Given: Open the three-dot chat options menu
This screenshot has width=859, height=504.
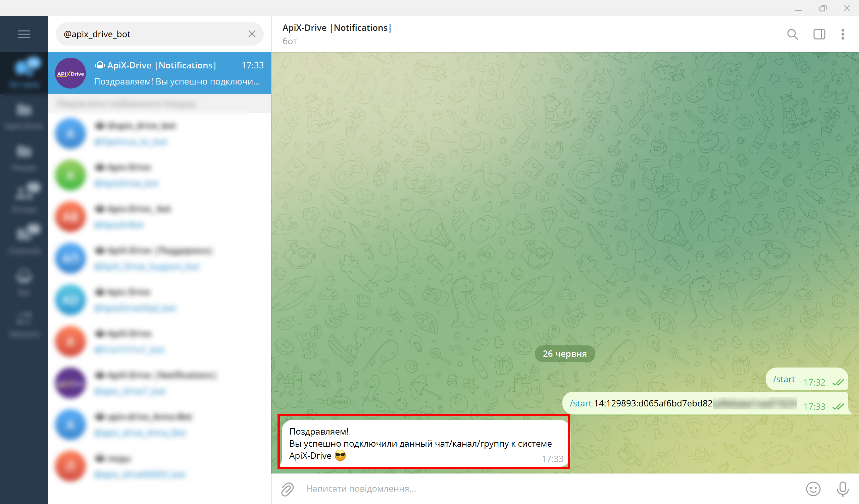Looking at the screenshot, I should pos(843,34).
